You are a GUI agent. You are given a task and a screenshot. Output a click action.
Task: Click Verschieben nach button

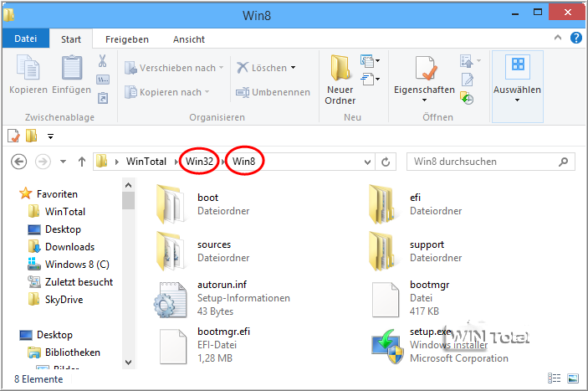(174, 68)
